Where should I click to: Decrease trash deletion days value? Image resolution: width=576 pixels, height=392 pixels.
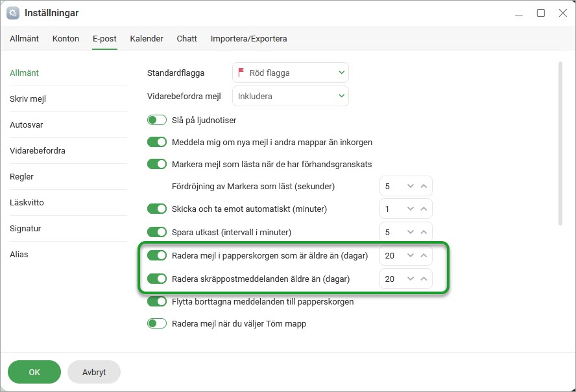410,256
